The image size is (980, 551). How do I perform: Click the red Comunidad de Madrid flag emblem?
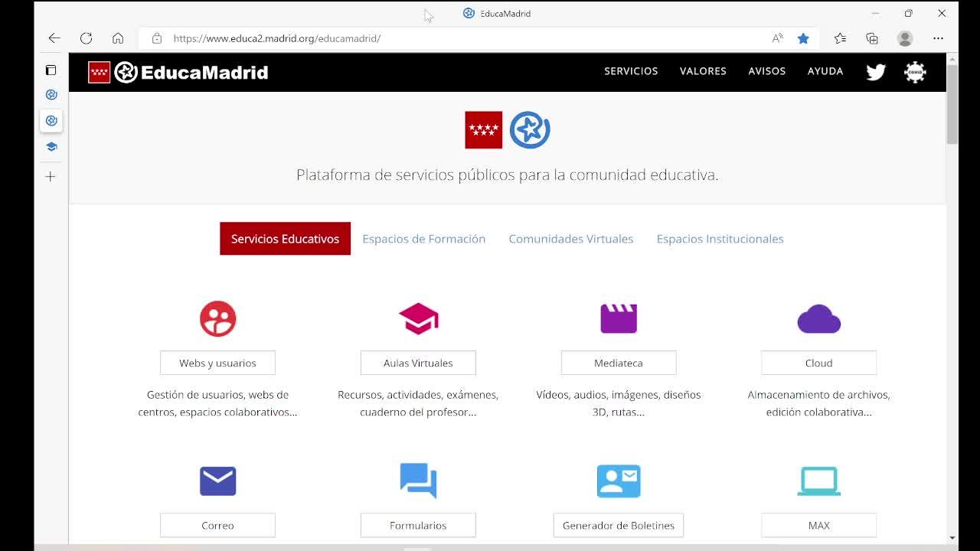click(x=484, y=130)
